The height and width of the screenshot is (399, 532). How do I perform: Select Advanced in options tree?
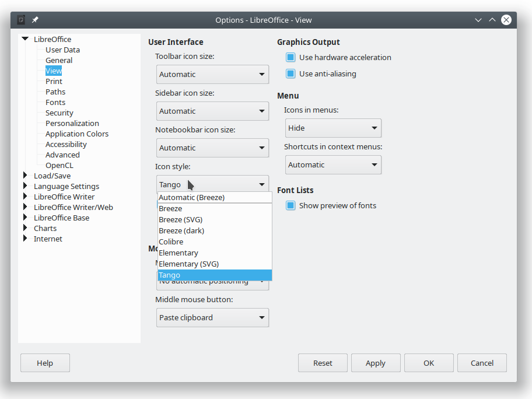click(63, 155)
